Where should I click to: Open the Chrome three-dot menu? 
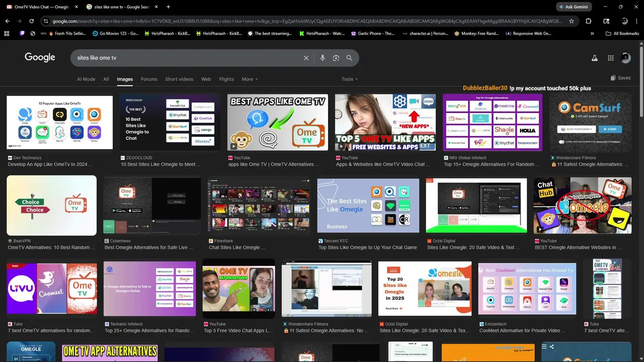coord(637,21)
